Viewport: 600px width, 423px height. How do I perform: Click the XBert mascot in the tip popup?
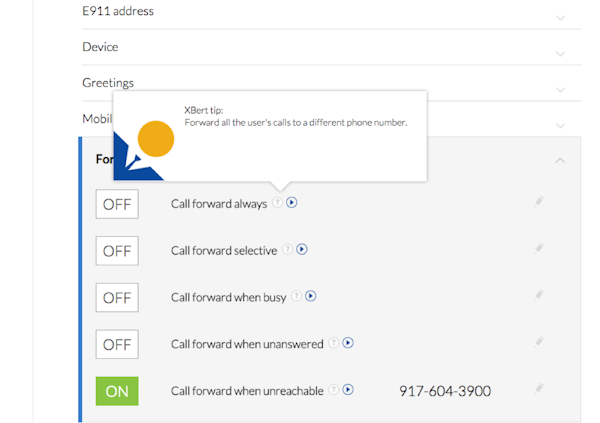pos(144,150)
